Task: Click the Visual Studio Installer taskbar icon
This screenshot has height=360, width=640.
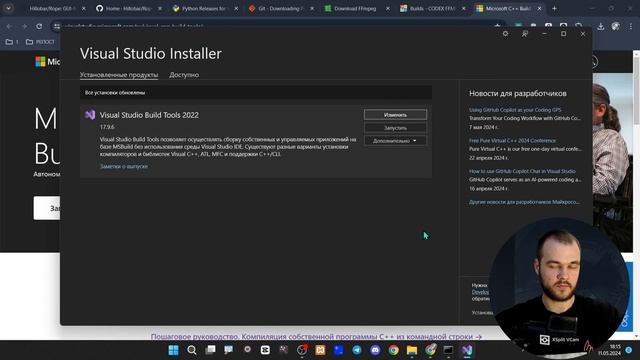Action: click(467, 350)
